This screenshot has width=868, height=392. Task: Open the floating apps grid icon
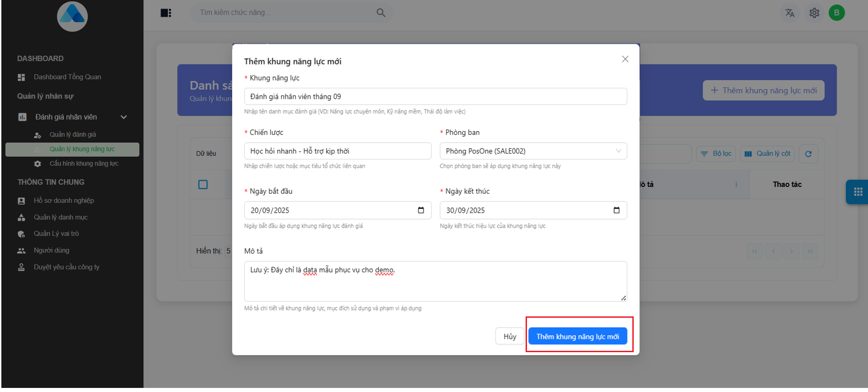(858, 192)
